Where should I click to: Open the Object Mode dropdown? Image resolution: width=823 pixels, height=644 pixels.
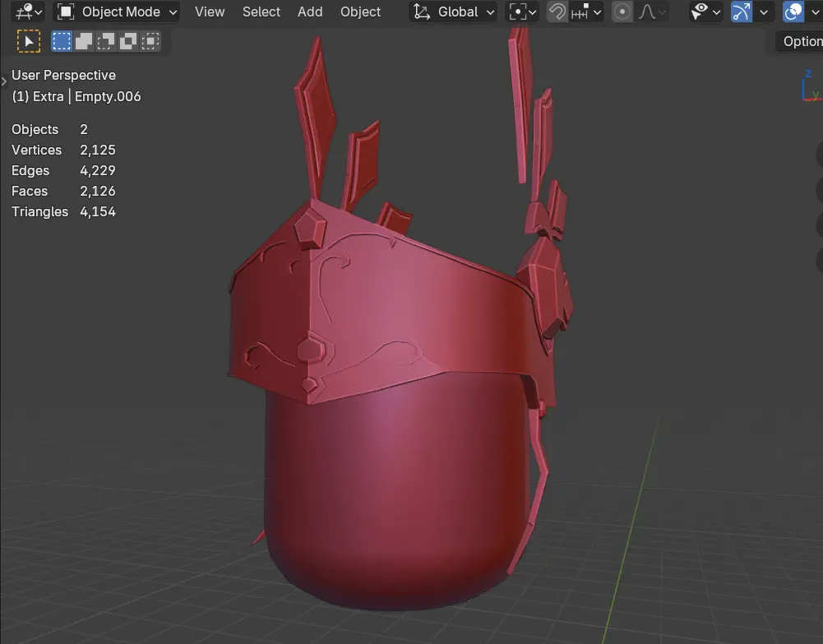click(117, 12)
